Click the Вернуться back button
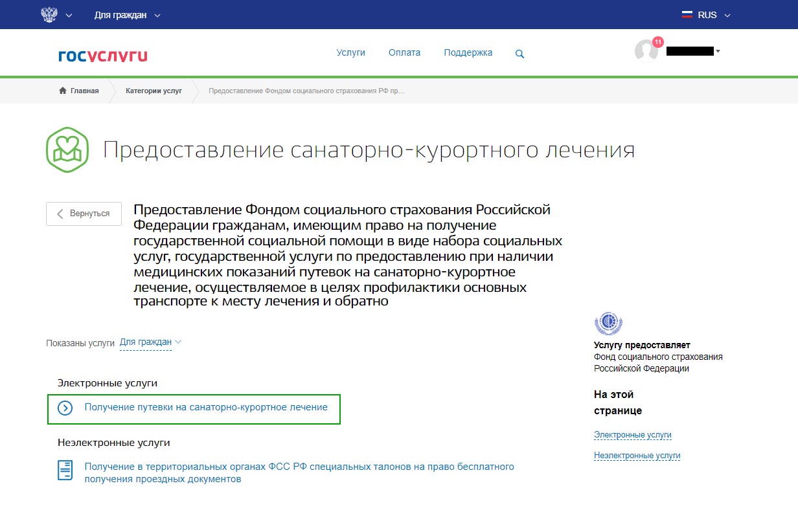 click(x=84, y=214)
